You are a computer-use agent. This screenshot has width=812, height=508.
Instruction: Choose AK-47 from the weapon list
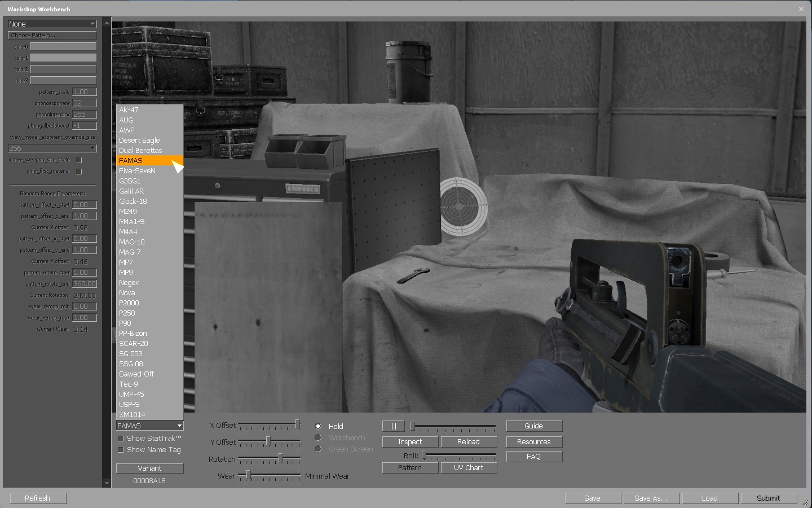click(x=150, y=110)
